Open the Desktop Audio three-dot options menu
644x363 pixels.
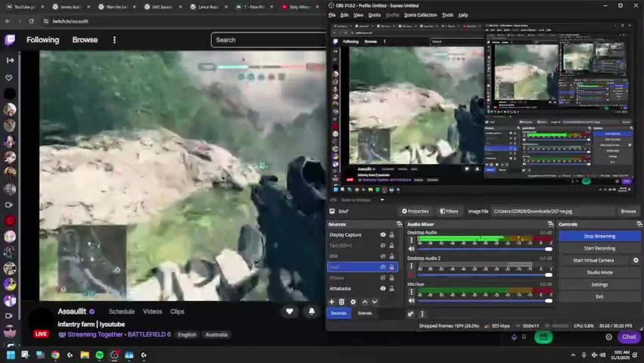(411, 240)
